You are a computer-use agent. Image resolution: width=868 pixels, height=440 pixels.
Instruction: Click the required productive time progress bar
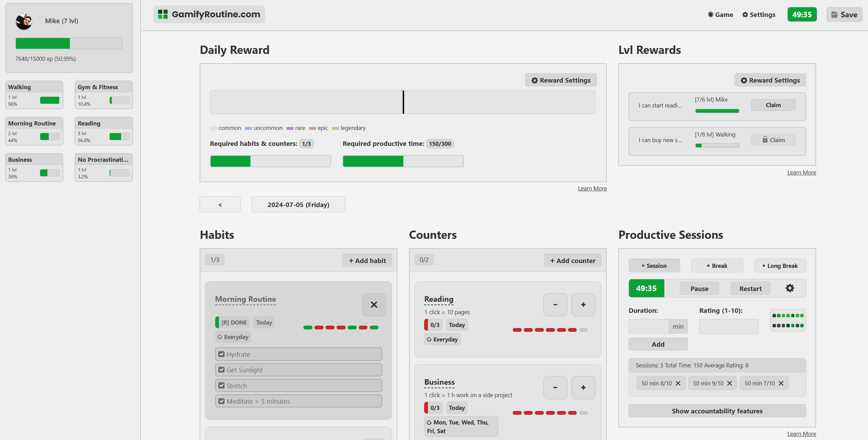[x=403, y=161]
